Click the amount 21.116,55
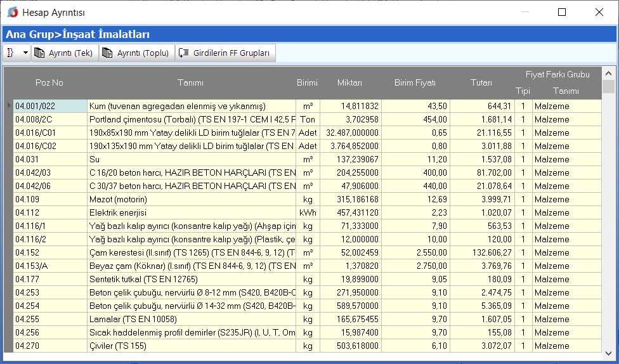This screenshot has width=619, height=364. click(x=483, y=133)
